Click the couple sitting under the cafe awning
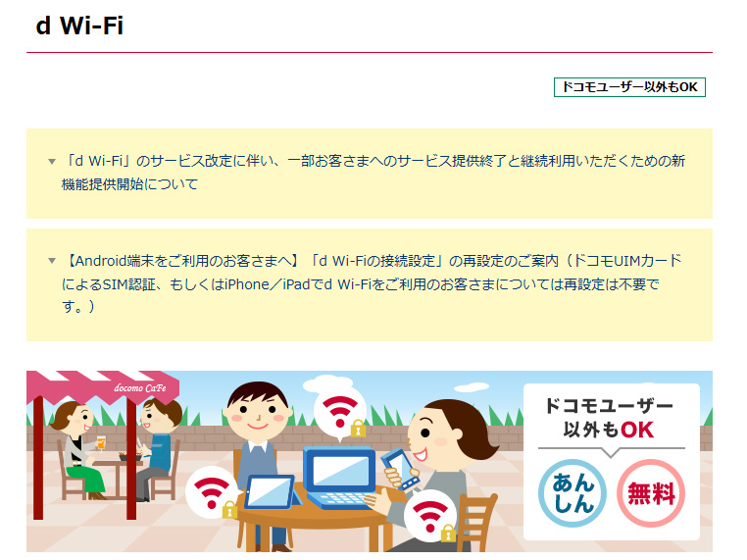 coord(116,450)
